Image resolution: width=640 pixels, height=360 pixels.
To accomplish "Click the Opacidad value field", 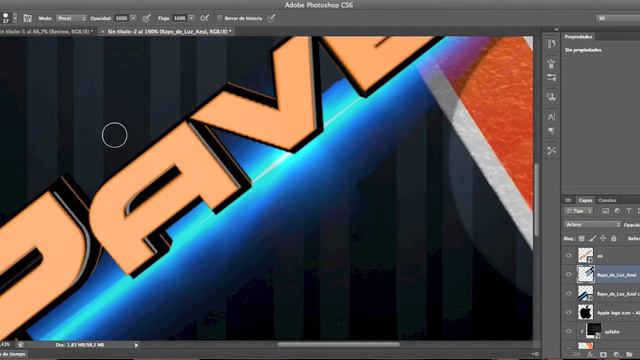I will tap(121, 18).
